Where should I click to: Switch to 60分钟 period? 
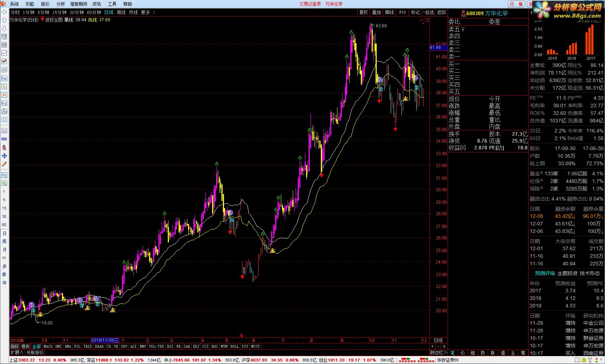coord(94,12)
